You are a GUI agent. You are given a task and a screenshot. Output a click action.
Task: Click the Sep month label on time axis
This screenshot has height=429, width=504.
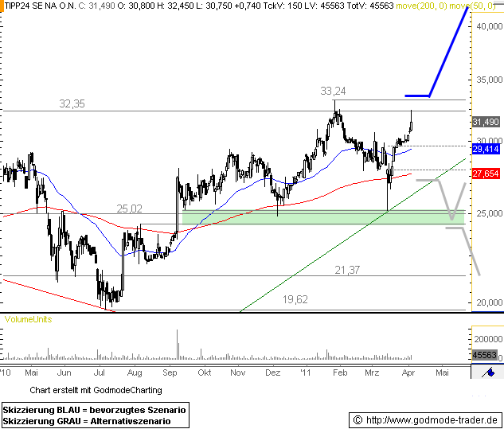click(x=170, y=372)
